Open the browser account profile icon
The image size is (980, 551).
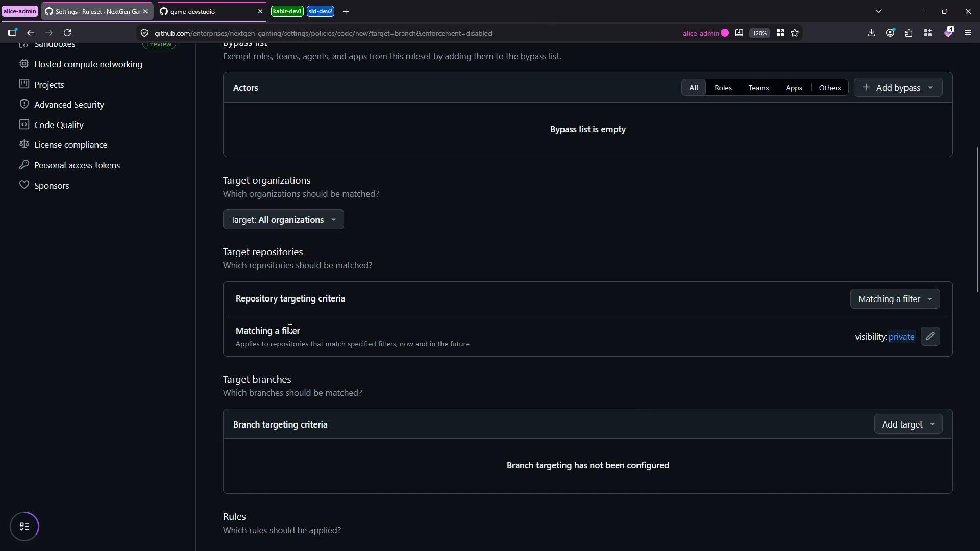[x=890, y=33]
